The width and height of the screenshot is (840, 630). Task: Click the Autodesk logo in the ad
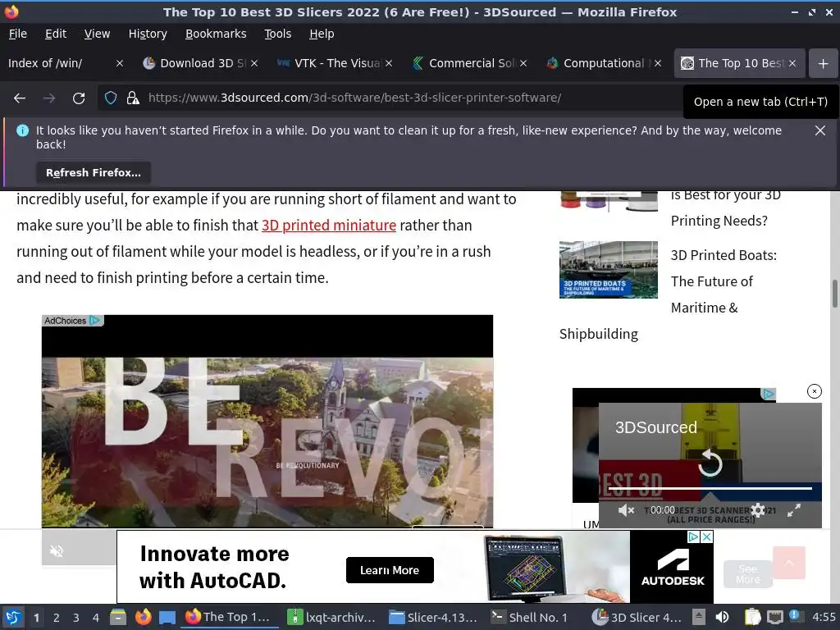673,568
